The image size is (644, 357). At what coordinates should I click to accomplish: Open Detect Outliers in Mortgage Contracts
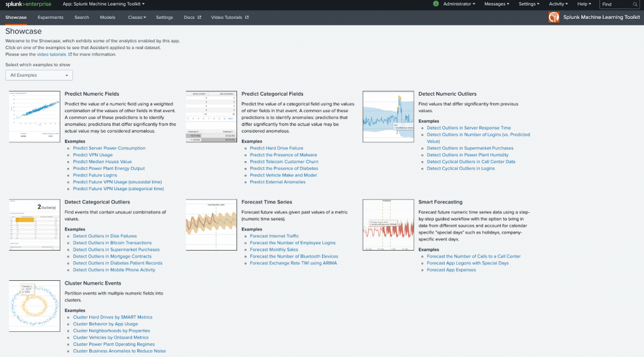112,256
